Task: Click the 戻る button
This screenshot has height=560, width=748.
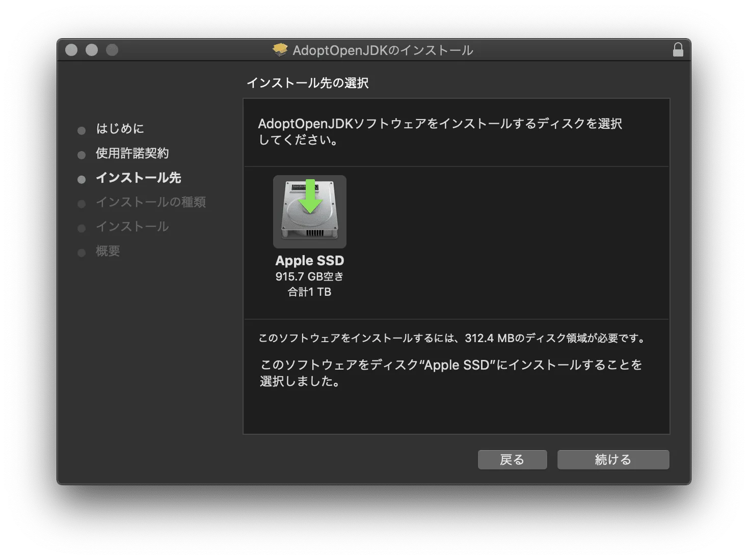Action: coord(512,460)
